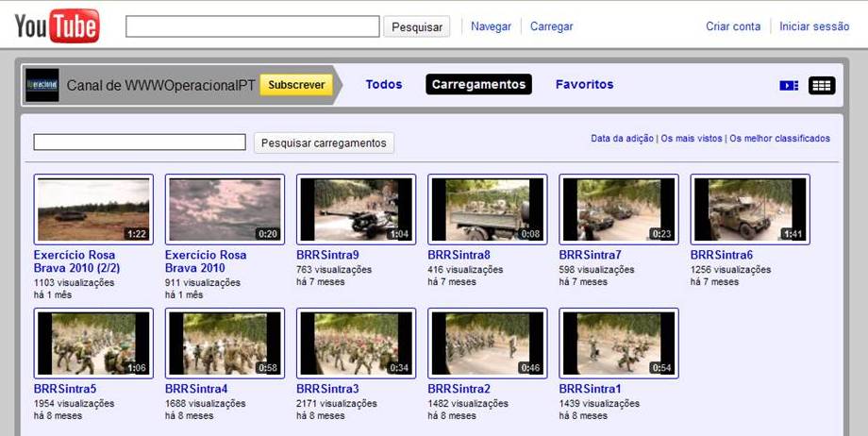The width and height of the screenshot is (868, 436).
Task: Select the Carregamentos tab
Action: [479, 84]
